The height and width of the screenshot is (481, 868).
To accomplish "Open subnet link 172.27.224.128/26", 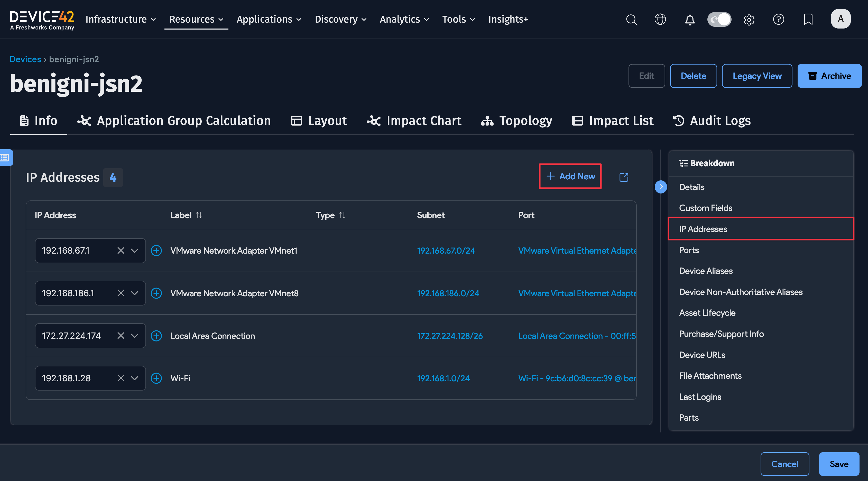I will click(449, 336).
